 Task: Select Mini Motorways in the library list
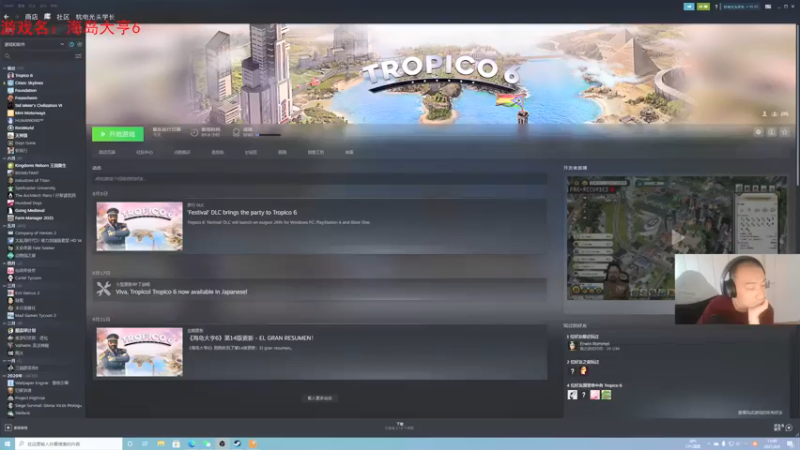tap(30, 113)
